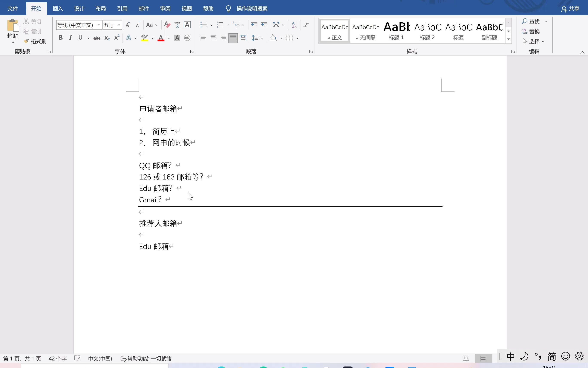This screenshot has height=368, width=588.
Task: Open the font size dropdown (五号)
Action: (x=119, y=25)
